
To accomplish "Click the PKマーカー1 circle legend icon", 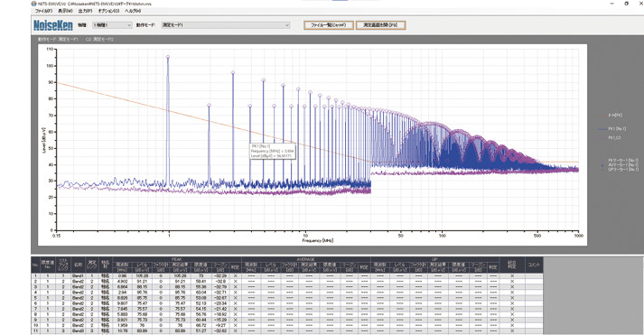I will tap(603, 160).
